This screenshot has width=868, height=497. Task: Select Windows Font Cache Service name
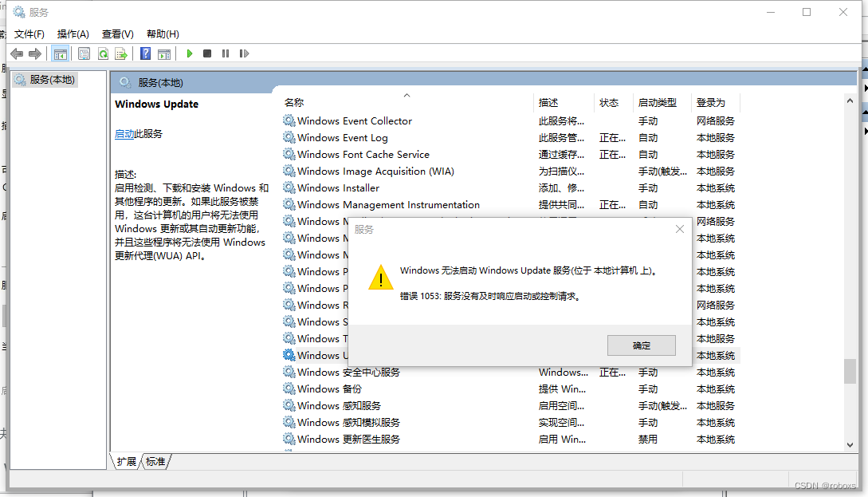(x=363, y=154)
